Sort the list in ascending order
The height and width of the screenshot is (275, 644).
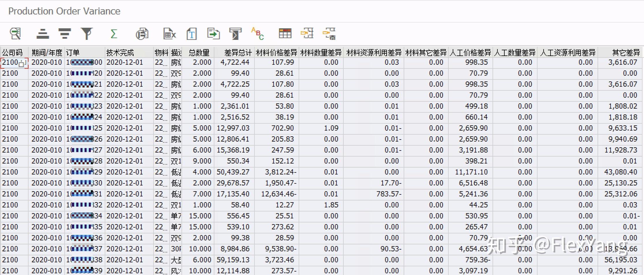pyautogui.click(x=43, y=34)
